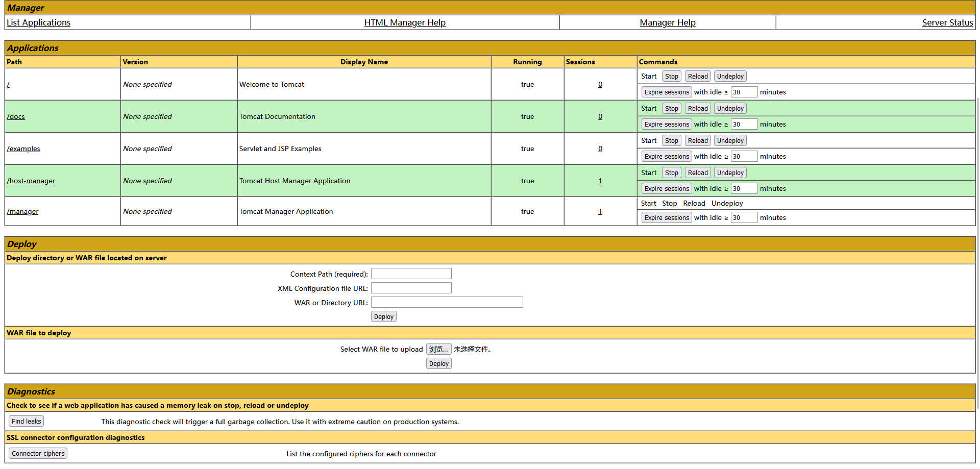The width and height of the screenshot is (980, 469).
Task: Open the /manager application link
Action: point(22,211)
